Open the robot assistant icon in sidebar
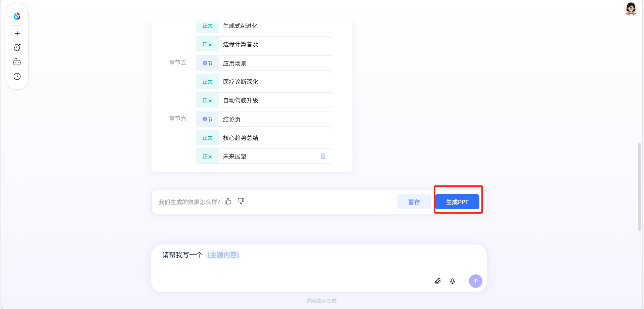This screenshot has height=309, width=644. (x=17, y=62)
